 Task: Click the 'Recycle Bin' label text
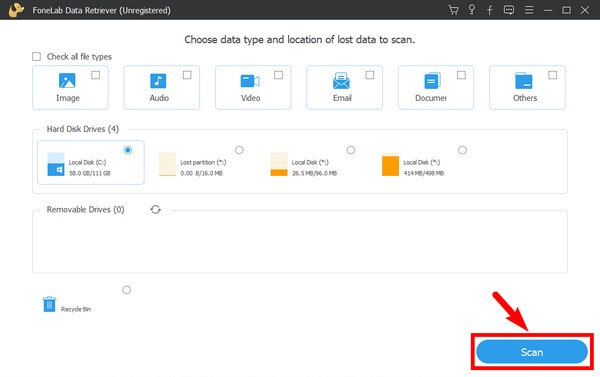(76, 309)
